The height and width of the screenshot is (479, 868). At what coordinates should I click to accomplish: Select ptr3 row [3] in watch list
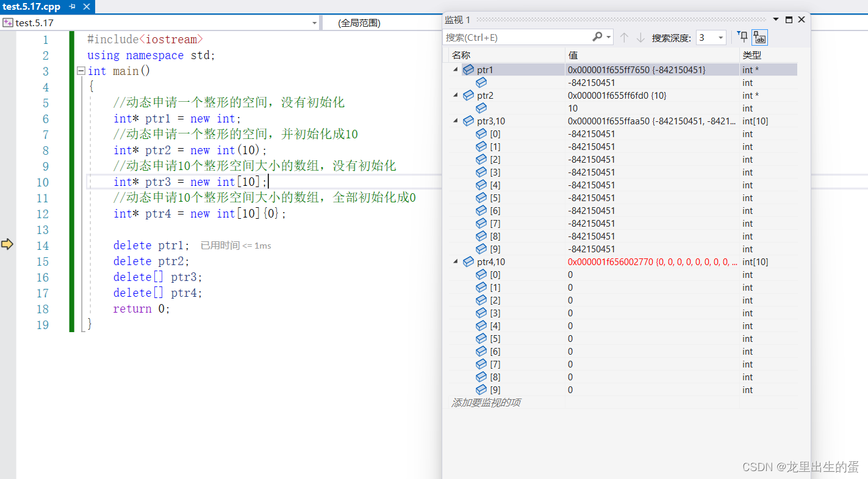click(622, 172)
